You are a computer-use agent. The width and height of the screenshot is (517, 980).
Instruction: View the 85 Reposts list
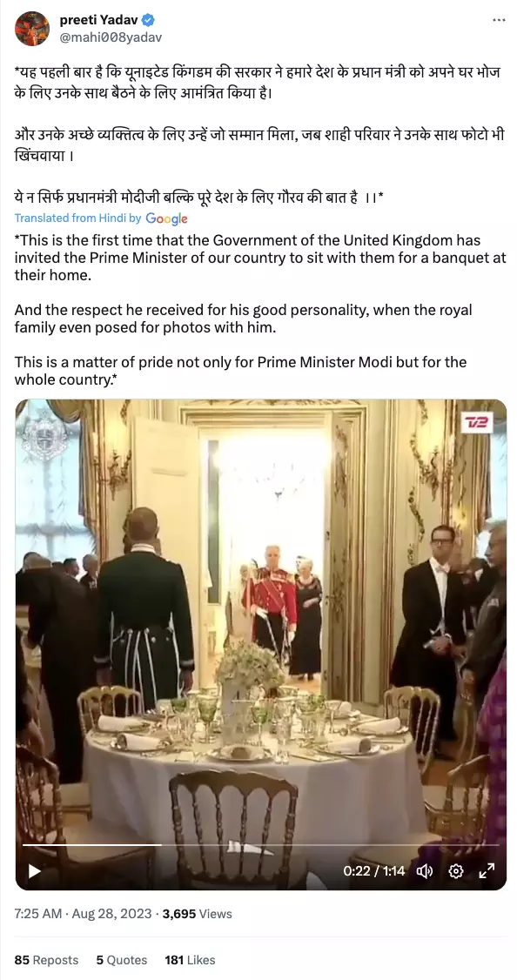46,960
